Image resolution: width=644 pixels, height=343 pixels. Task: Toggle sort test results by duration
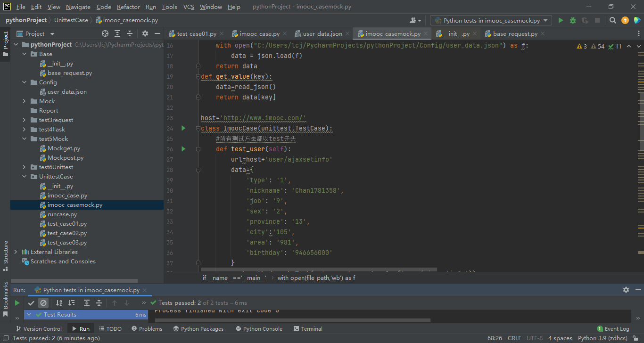[71, 303]
